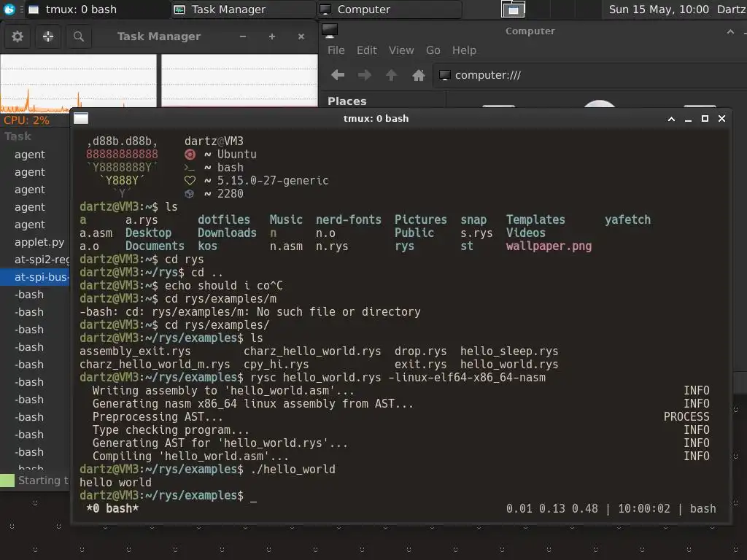Open the File menu in Computer window

pos(336,50)
